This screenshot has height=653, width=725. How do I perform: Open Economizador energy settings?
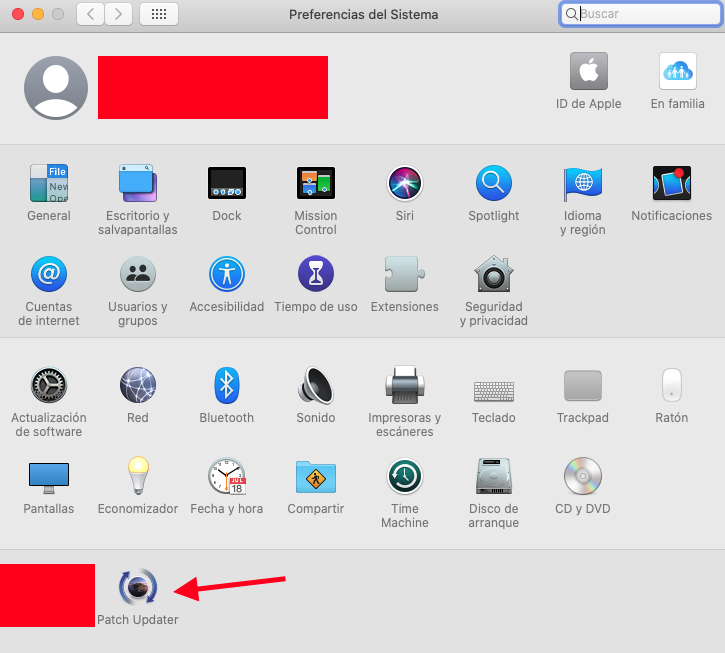pos(138,475)
